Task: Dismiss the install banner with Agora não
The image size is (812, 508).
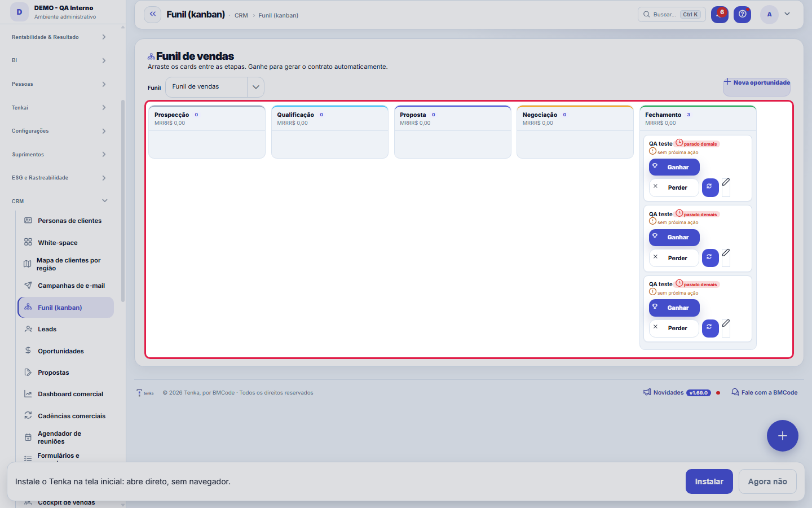Action: (767, 481)
